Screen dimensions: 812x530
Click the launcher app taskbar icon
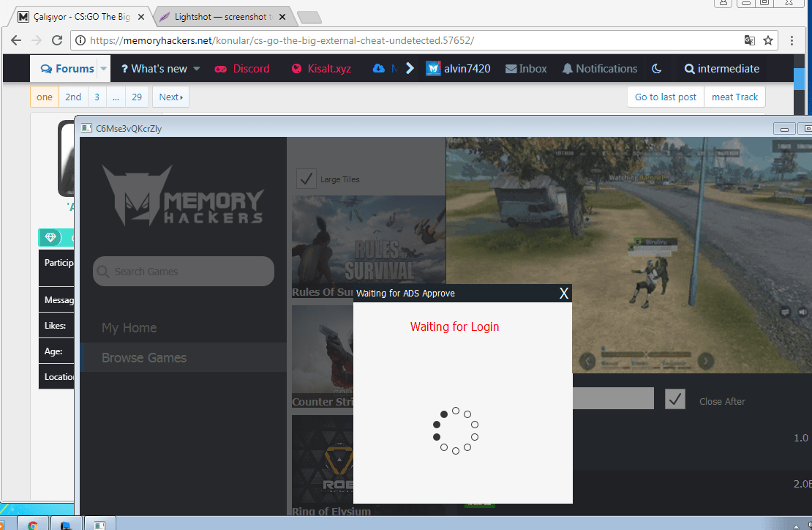click(x=99, y=524)
